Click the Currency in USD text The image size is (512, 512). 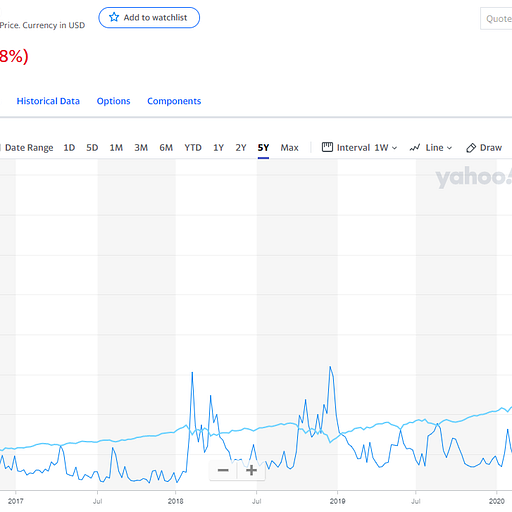pos(54,25)
